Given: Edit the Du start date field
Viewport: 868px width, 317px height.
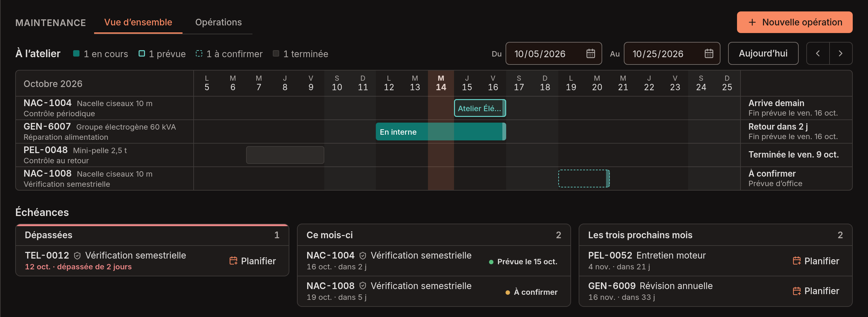Looking at the screenshot, I should tap(553, 53).
